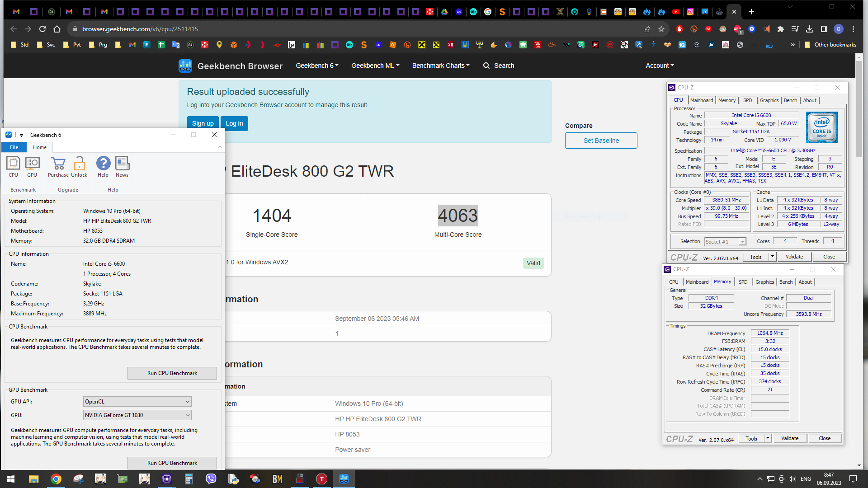The image size is (868, 488).
Task: Open the Help question-mark icon
Action: click(x=103, y=166)
